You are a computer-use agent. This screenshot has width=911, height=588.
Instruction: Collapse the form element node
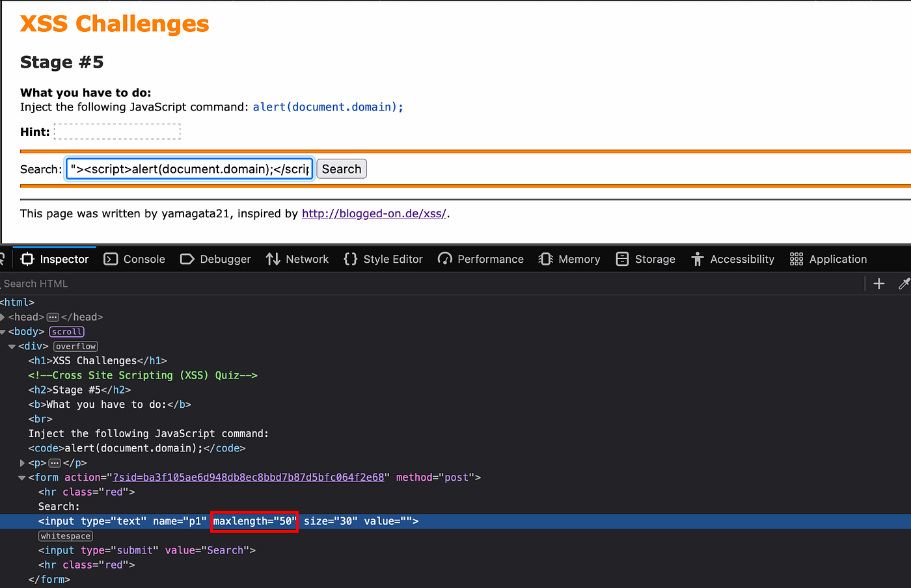(22, 477)
